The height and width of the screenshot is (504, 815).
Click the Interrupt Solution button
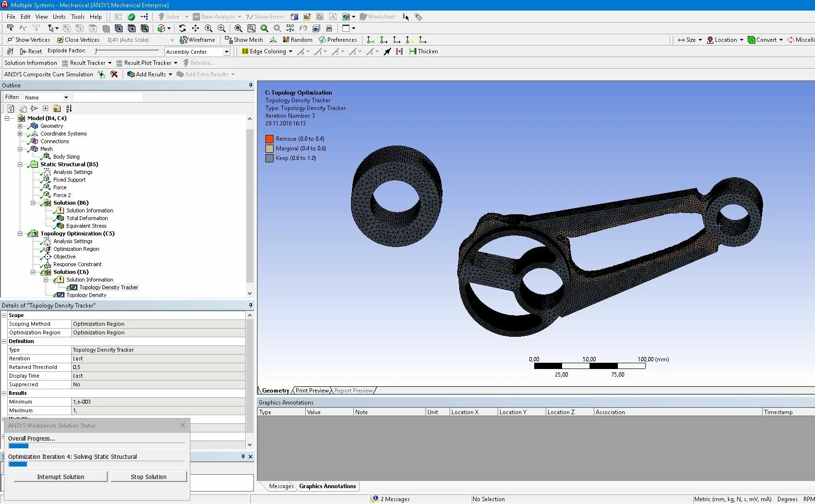[x=61, y=477]
